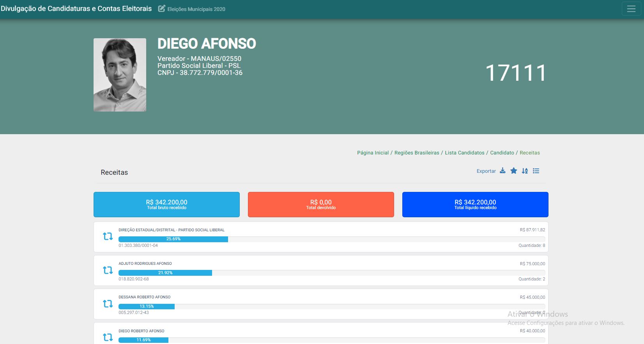The image size is (644, 344).
Task: Click the Total líquido recebido card
Action: pos(475,204)
